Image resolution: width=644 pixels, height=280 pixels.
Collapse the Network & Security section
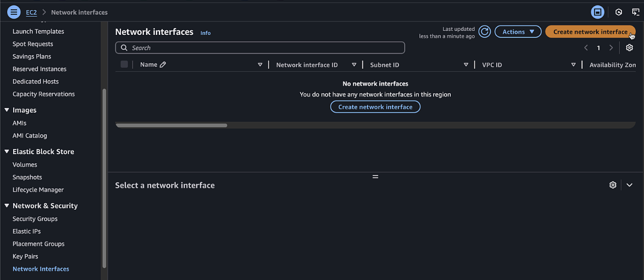pyautogui.click(x=7, y=206)
